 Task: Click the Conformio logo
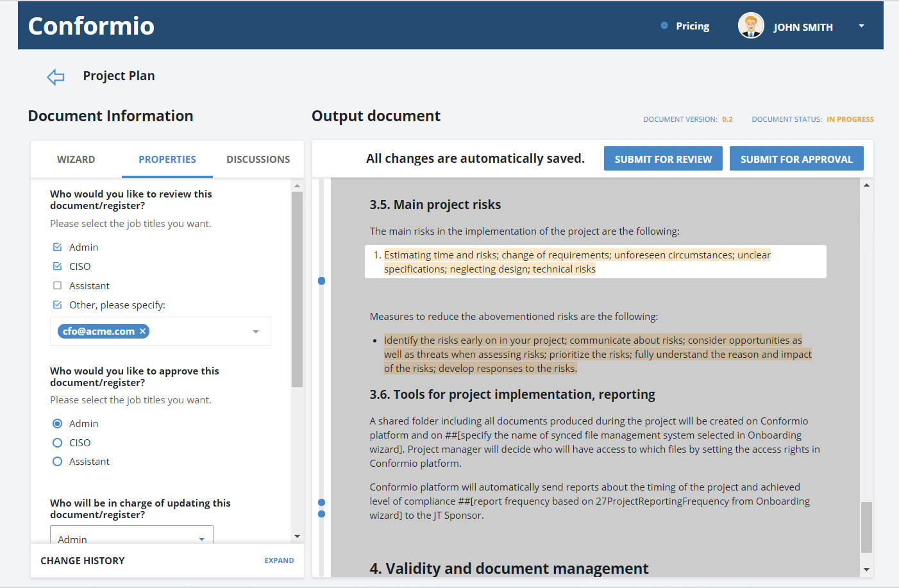[91, 26]
